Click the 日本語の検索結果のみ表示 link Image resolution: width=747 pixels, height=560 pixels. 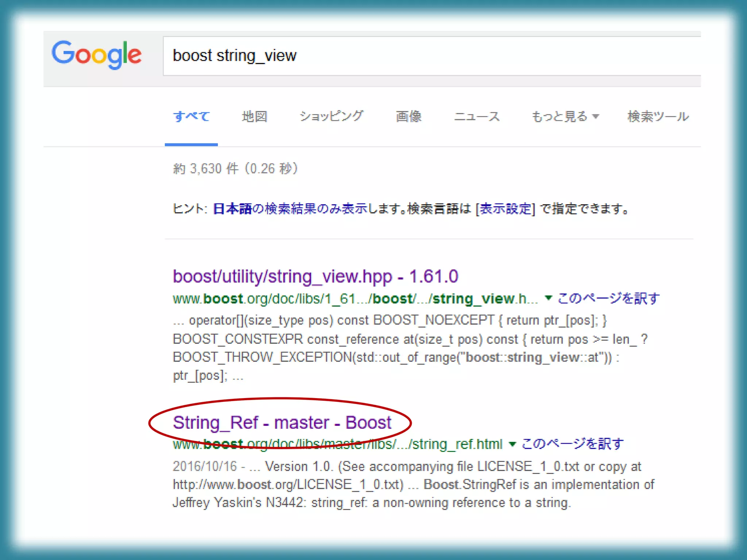coord(290,209)
